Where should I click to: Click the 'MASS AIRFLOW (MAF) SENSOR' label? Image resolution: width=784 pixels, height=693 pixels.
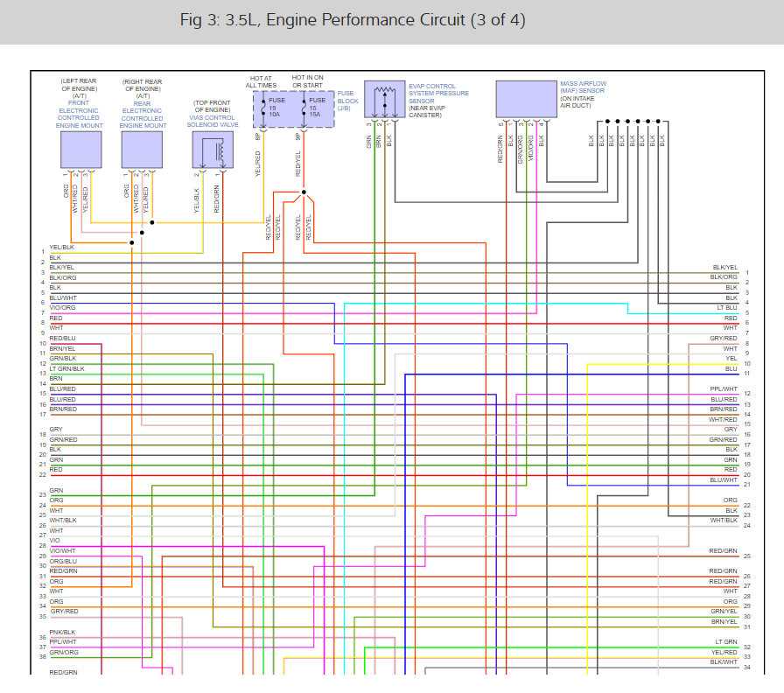583,87
